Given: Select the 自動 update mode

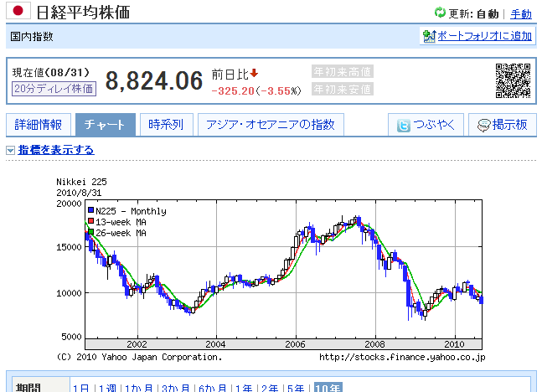Looking at the screenshot, I should [487, 13].
